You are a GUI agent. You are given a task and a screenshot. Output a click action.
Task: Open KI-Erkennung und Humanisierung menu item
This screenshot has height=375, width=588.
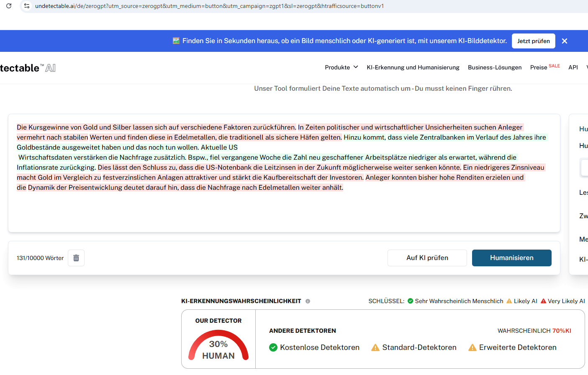413,67
